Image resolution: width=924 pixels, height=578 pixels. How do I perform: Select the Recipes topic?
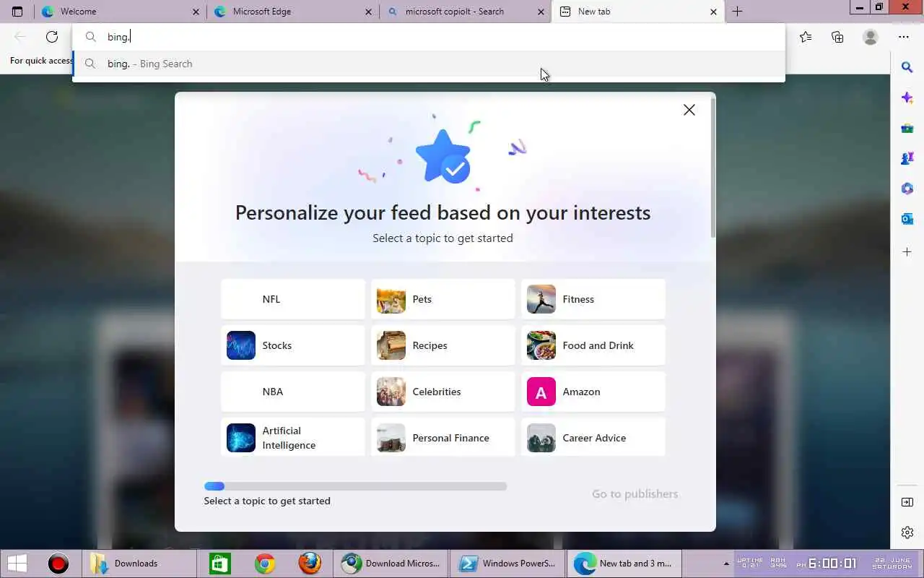click(443, 345)
